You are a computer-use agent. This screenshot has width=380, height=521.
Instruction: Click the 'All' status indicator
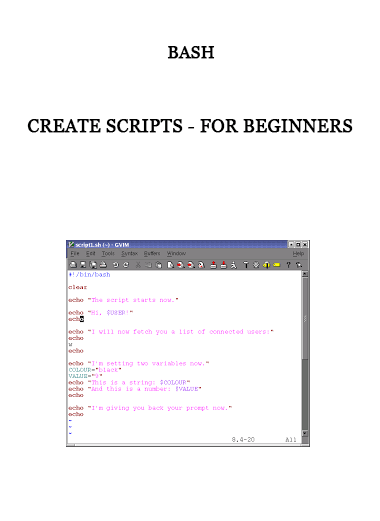click(x=291, y=440)
